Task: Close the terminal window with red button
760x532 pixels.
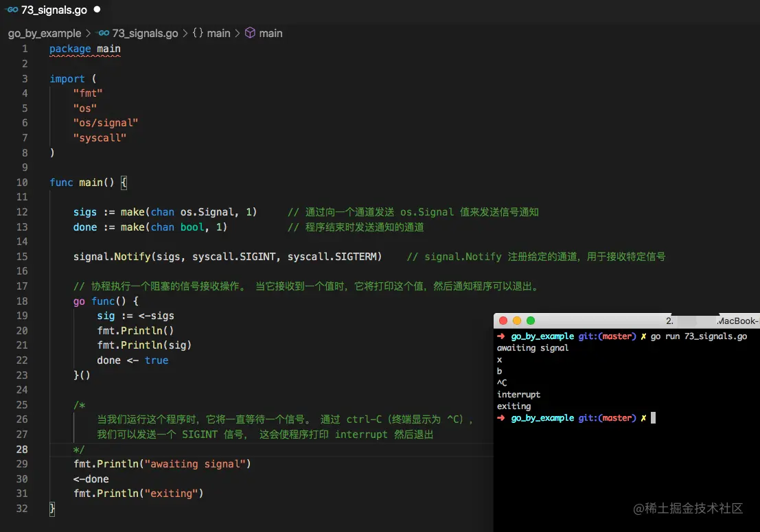Action: tap(503, 321)
